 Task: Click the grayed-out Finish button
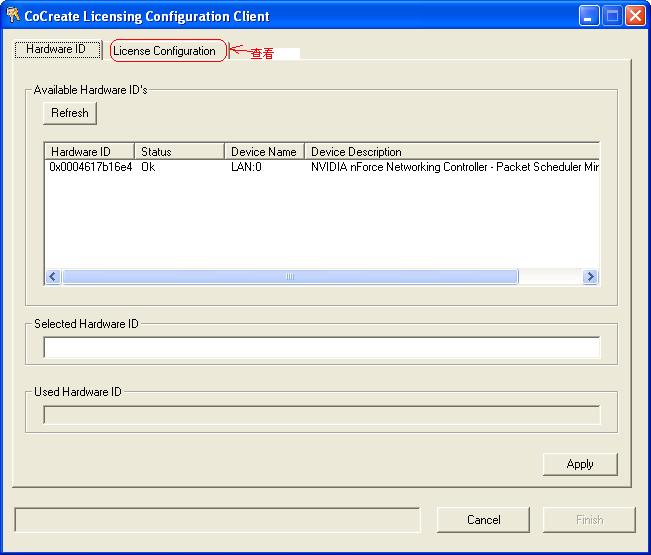click(589, 520)
